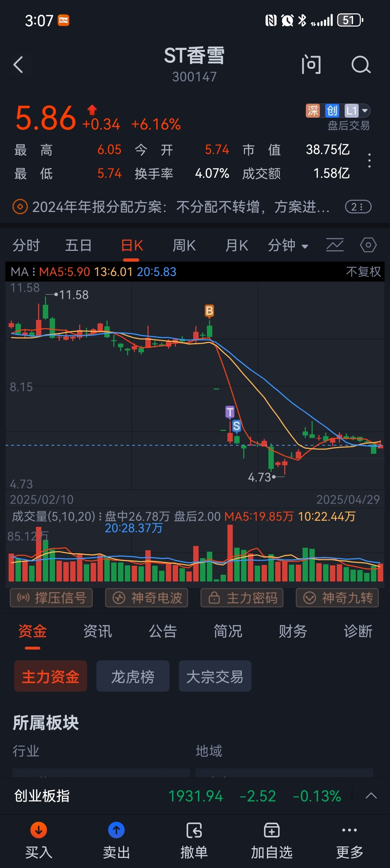
Task: Open the MA indicator options dots
Action: click(33, 272)
